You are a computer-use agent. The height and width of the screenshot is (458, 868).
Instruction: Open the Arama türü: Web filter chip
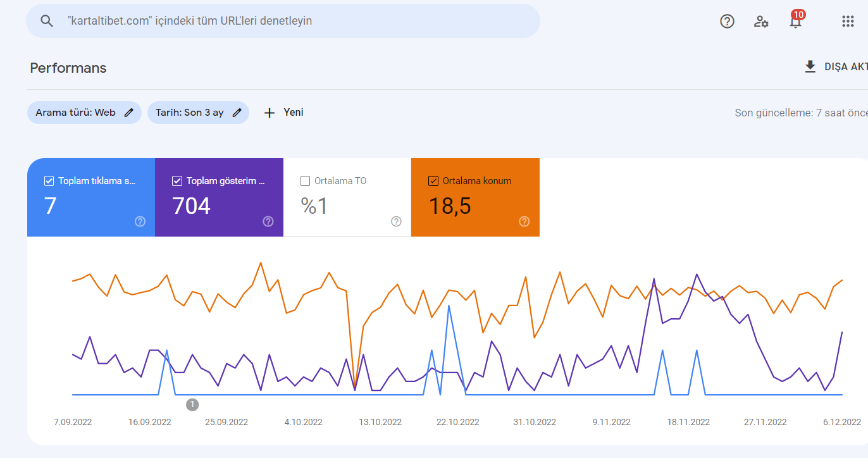coord(84,113)
